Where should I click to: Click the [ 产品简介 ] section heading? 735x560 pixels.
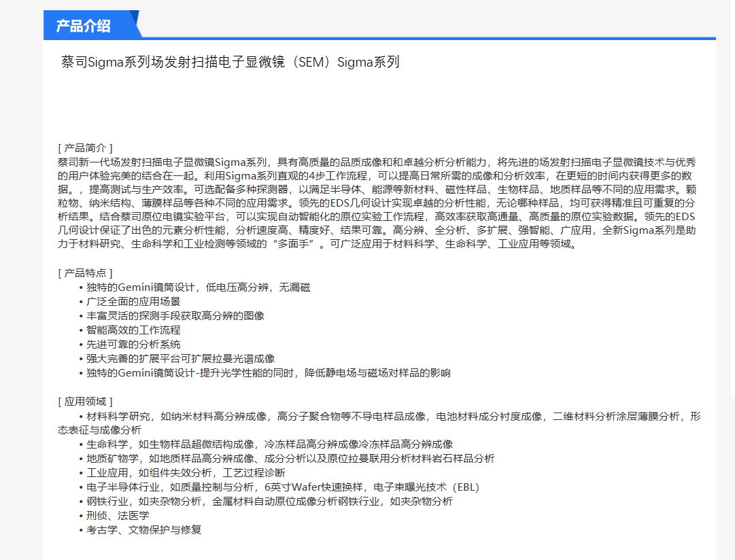(85, 148)
